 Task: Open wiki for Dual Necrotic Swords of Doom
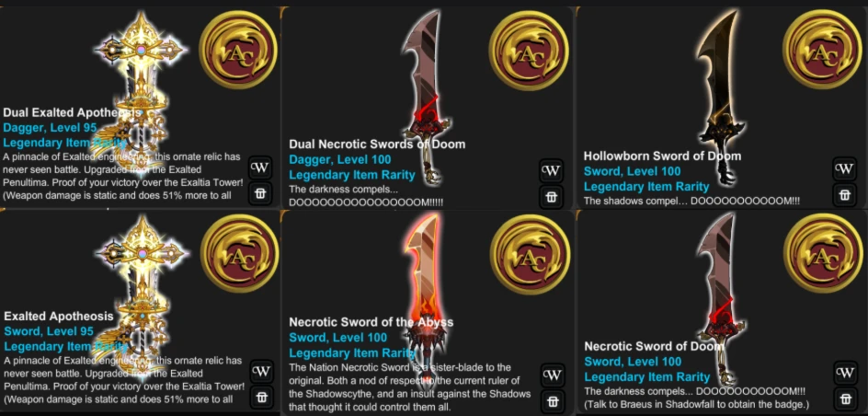[x=551, y=170]
